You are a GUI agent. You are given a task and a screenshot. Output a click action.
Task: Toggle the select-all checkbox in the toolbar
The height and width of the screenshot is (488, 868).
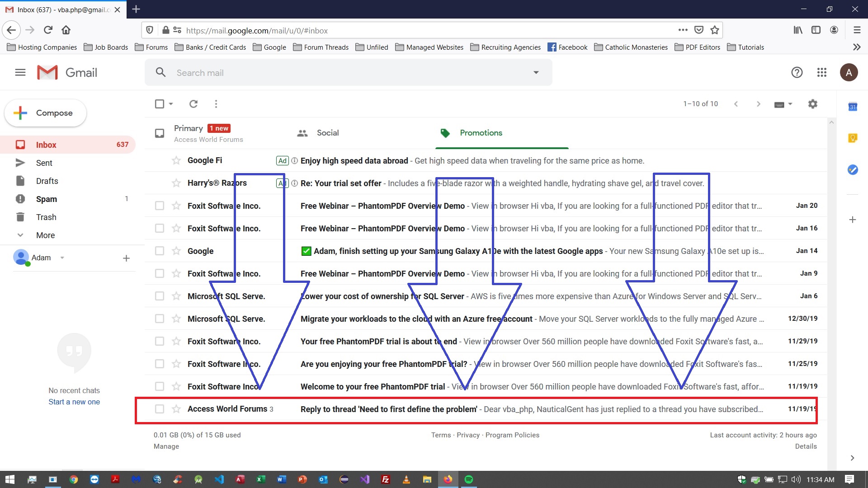click(160, 104)
